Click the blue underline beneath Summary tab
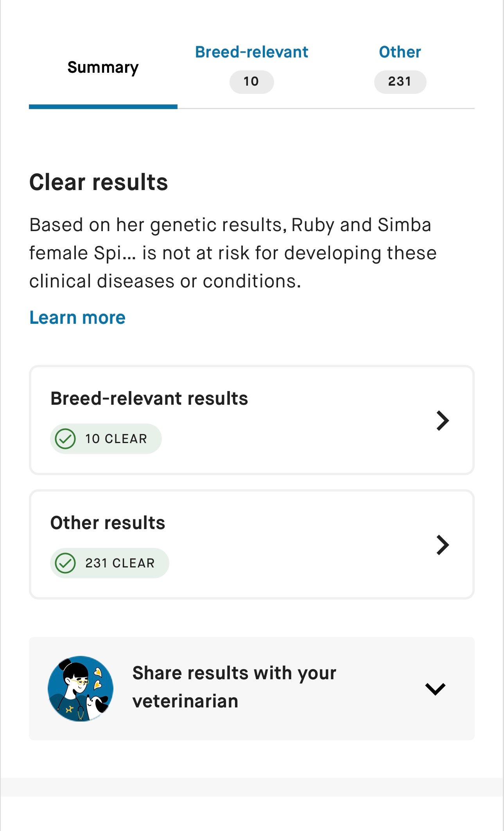The height and width of the screenshot is (831, 504). (103, 107)
